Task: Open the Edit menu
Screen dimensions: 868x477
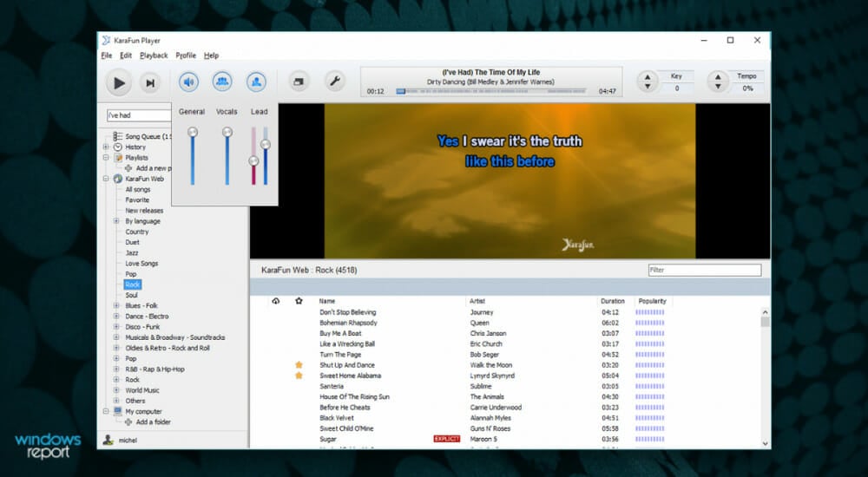Action: 126,56
